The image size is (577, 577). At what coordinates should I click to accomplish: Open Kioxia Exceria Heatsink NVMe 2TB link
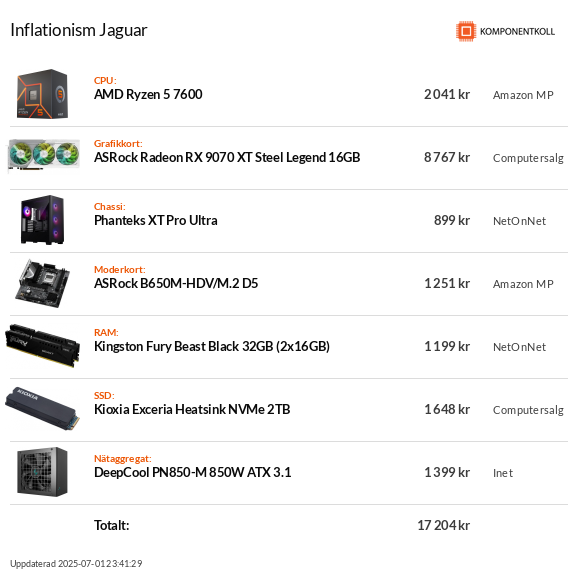pyautogui.click(x=192, y=409)
